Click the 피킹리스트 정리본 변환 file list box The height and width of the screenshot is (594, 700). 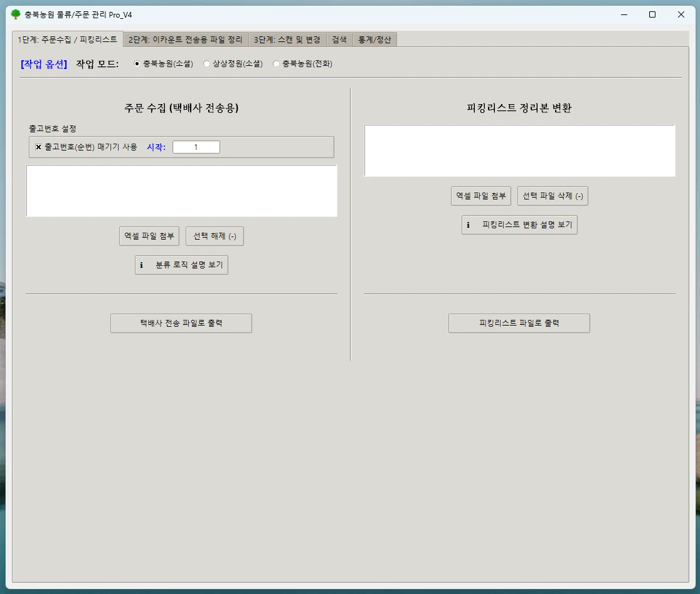pos(519,151)
